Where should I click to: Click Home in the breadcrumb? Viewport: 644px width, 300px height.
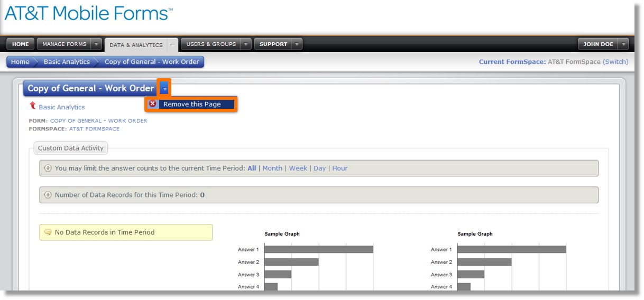tap(20, 62)
